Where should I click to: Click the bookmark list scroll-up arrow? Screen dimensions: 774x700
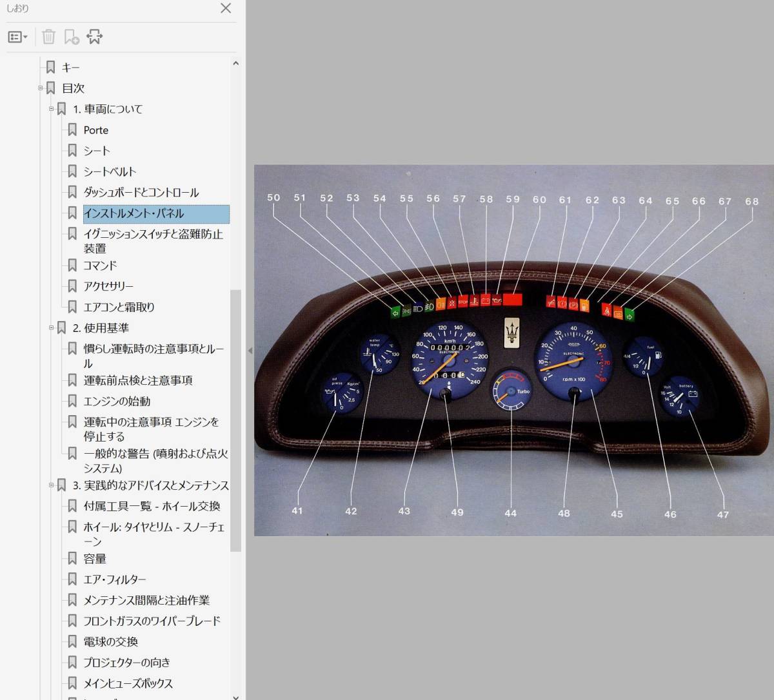235,63
